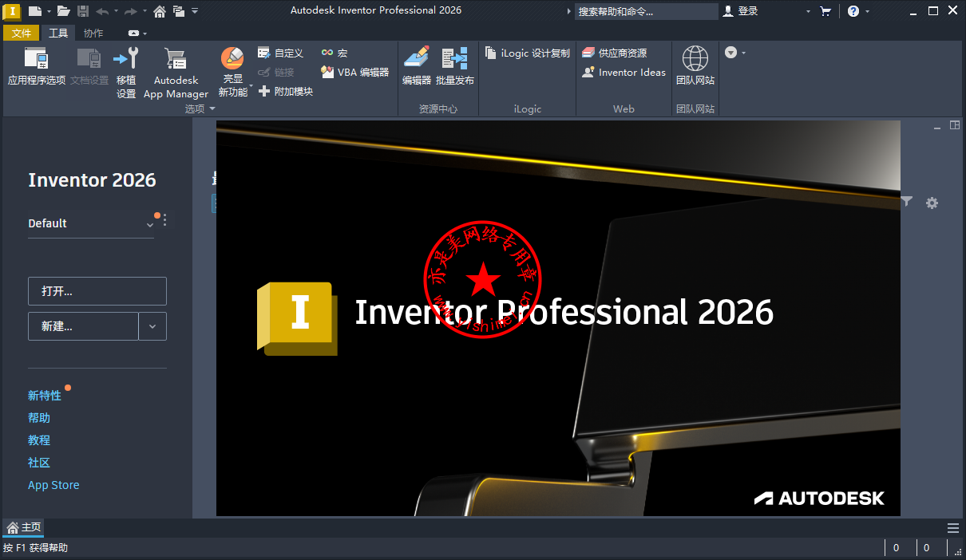This screenshot has height=560, width=966.
Task: Open the 教程 link
Action: coord(39,440)
